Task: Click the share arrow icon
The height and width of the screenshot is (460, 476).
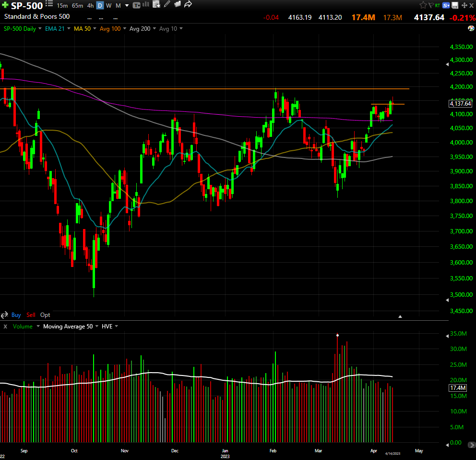Action: 188,4
